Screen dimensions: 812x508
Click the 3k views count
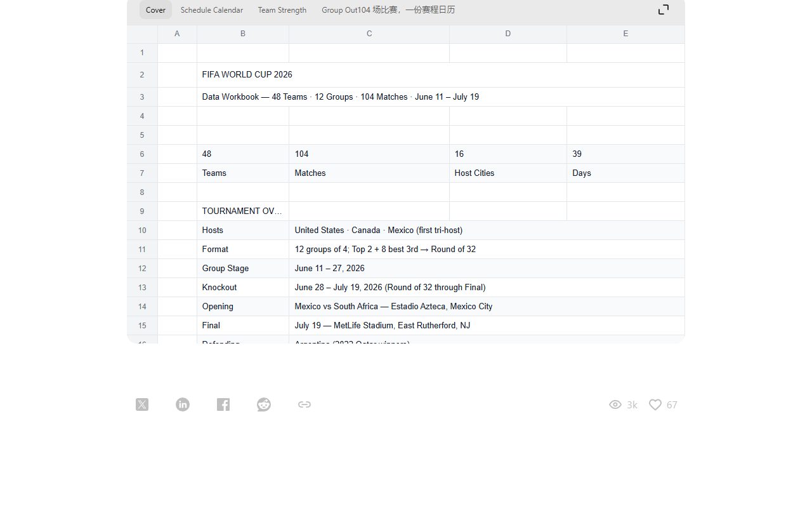[x=632, y=404]
